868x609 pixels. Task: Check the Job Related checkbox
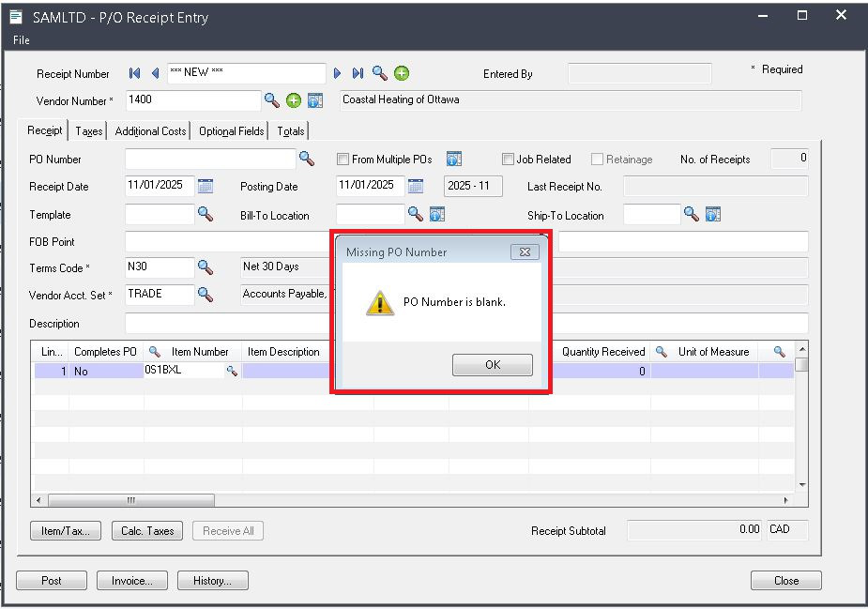[509, 160]
